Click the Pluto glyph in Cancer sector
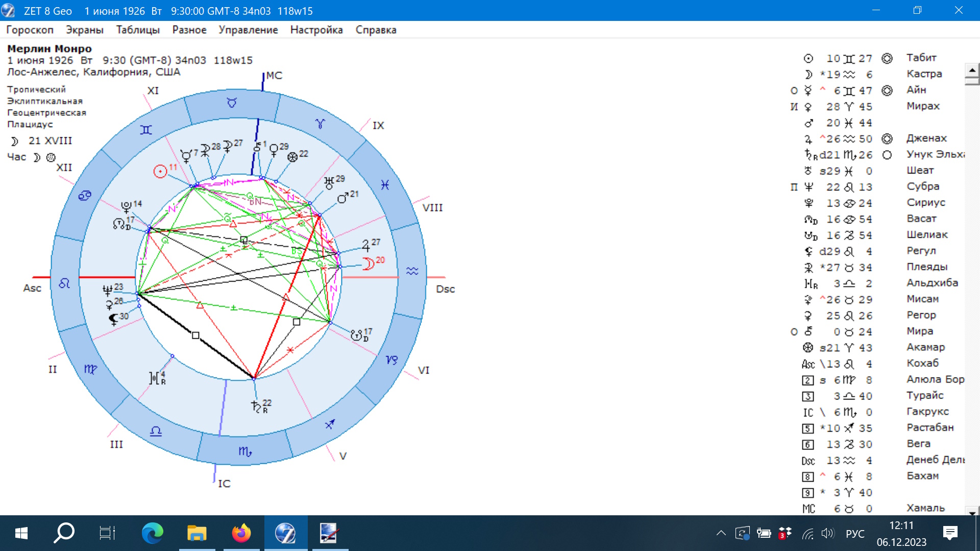Viewport: 980px width, 551px height. pyautogui.click(x=126, y=207)
